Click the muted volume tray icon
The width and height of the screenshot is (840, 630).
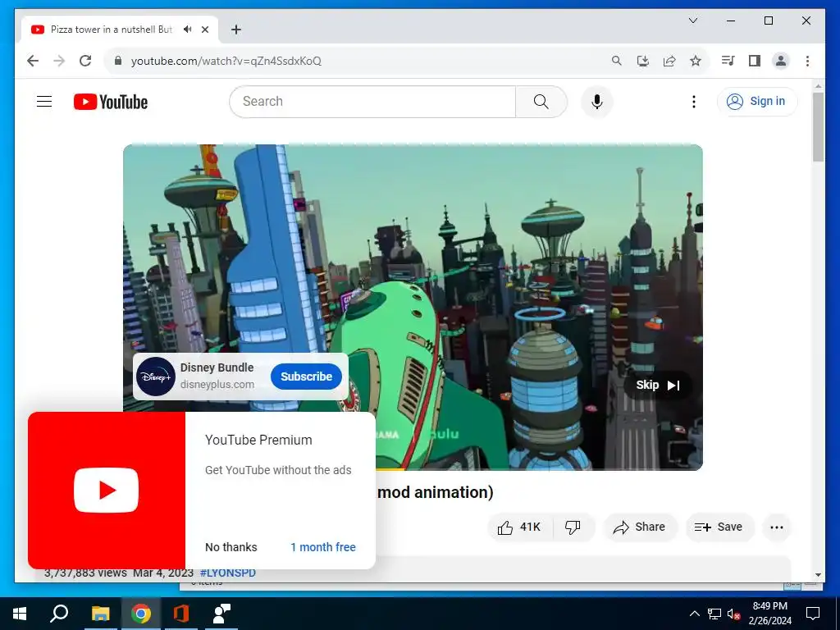pyautogui.click(x=733, y=614)
